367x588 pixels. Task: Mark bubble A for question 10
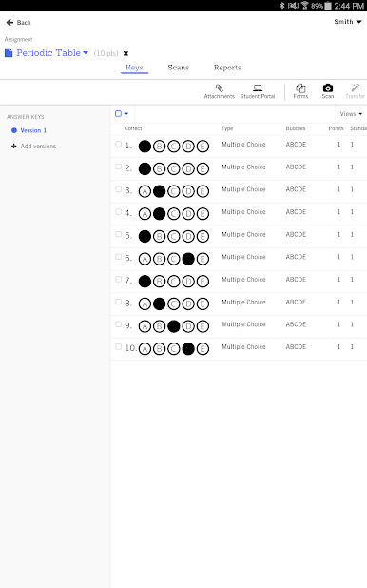click(145, 349)
